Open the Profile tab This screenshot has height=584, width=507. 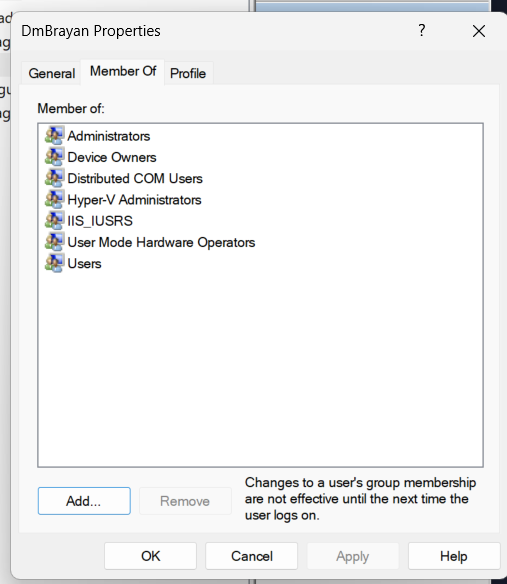click(x=188, y=73)
